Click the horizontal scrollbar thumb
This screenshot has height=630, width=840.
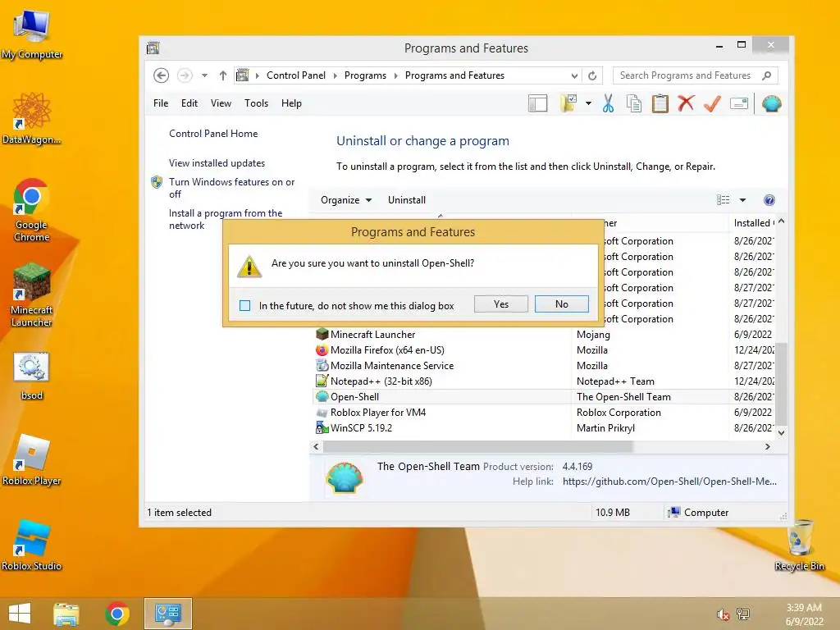[478, 446]
